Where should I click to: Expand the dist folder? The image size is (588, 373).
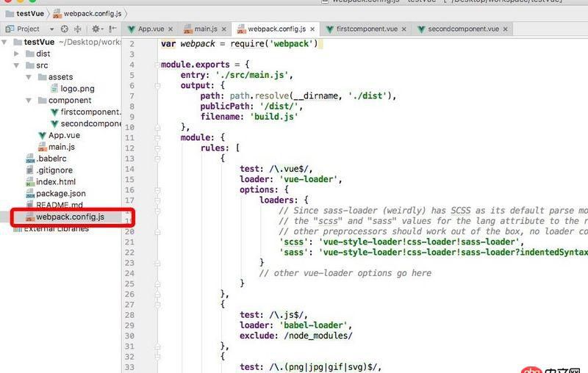(16, 54)
